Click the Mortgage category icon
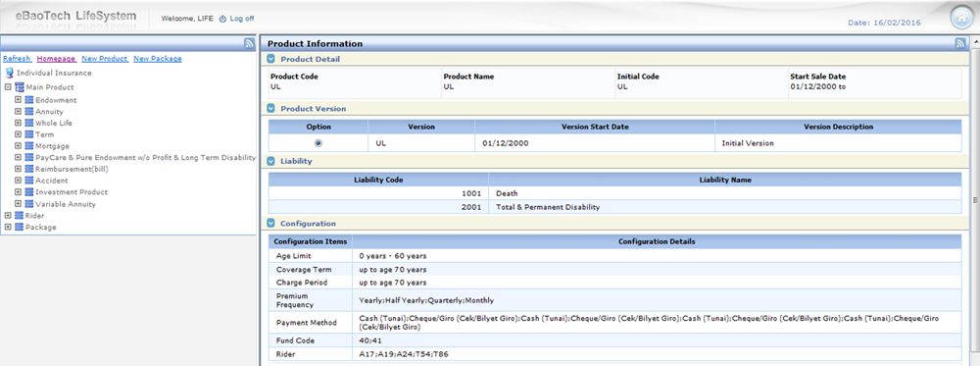The image size is (980, 366). click(x=28, y=146)
